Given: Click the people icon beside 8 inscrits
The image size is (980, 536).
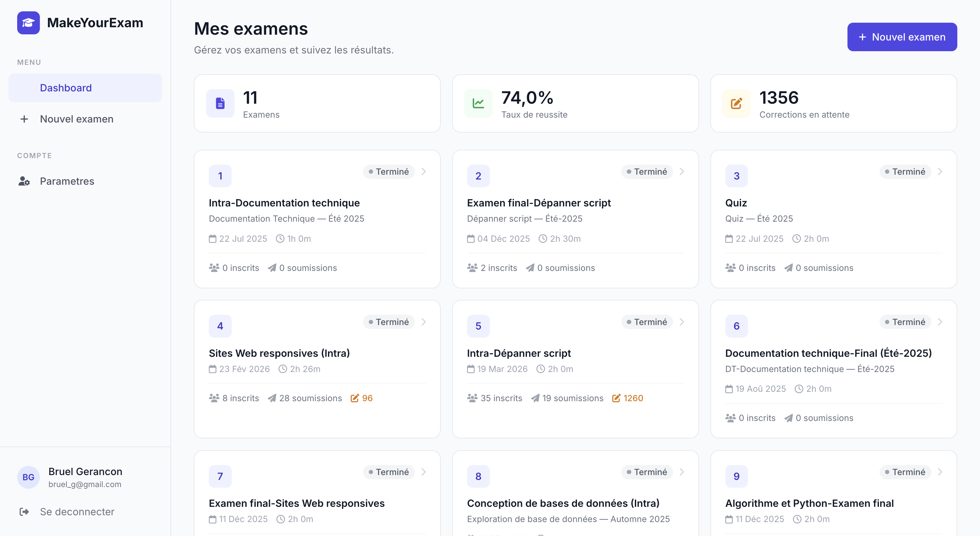Looking at the screenshot, I should pyautogui.click(x=214, y=398).
